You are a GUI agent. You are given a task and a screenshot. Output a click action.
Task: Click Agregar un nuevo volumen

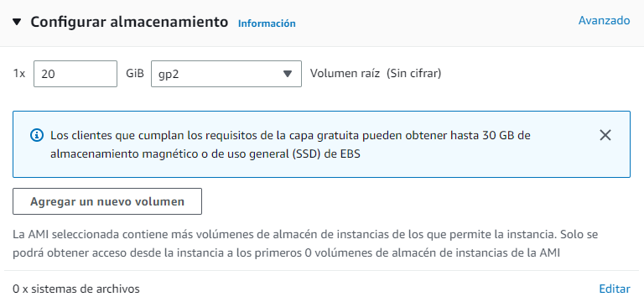[107, 201]
